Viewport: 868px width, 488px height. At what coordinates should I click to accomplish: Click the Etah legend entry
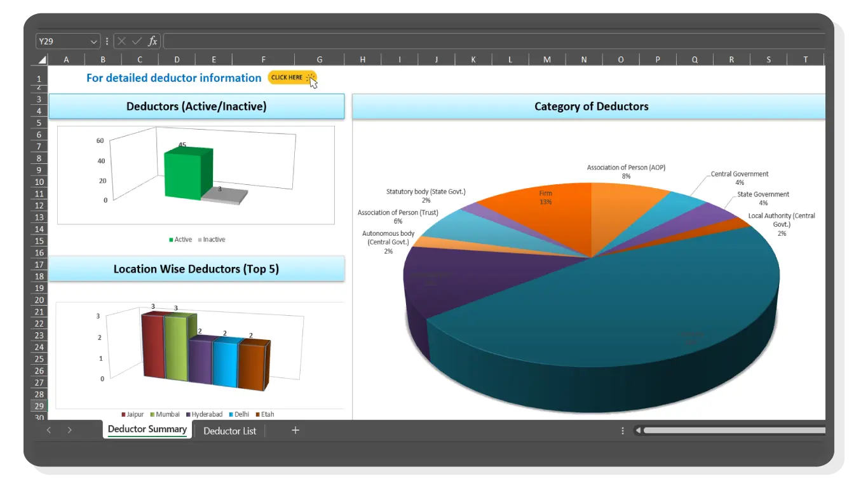click(x=264, y=414)
